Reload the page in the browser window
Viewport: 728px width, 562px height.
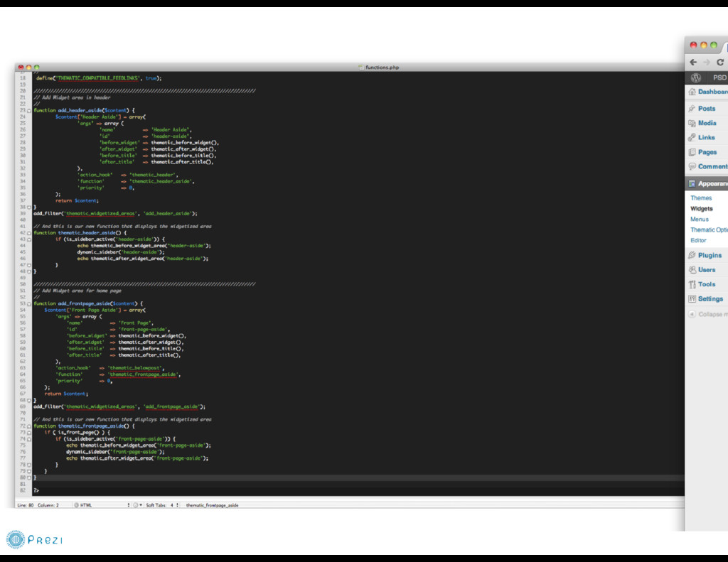720,63
